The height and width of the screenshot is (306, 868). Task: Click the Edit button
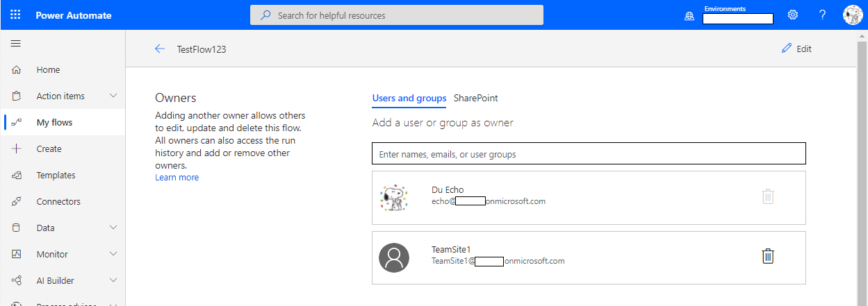pos(796,49)
